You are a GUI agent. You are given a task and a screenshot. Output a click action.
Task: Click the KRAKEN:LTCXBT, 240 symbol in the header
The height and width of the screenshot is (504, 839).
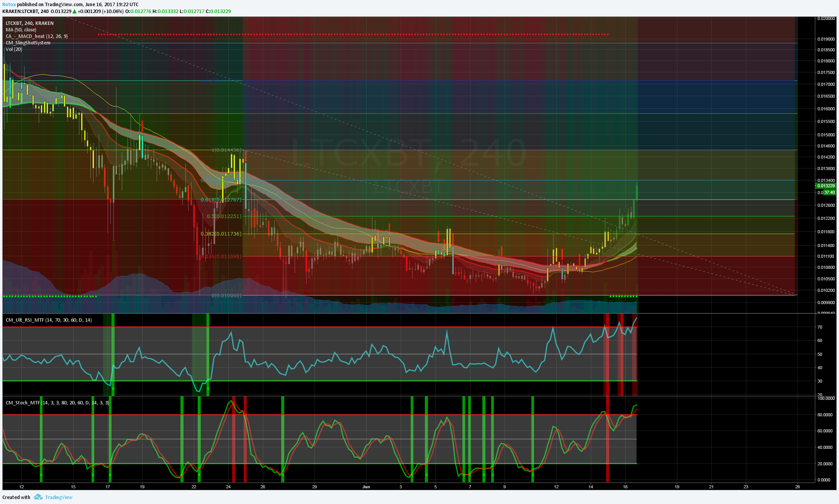(25, 11)
